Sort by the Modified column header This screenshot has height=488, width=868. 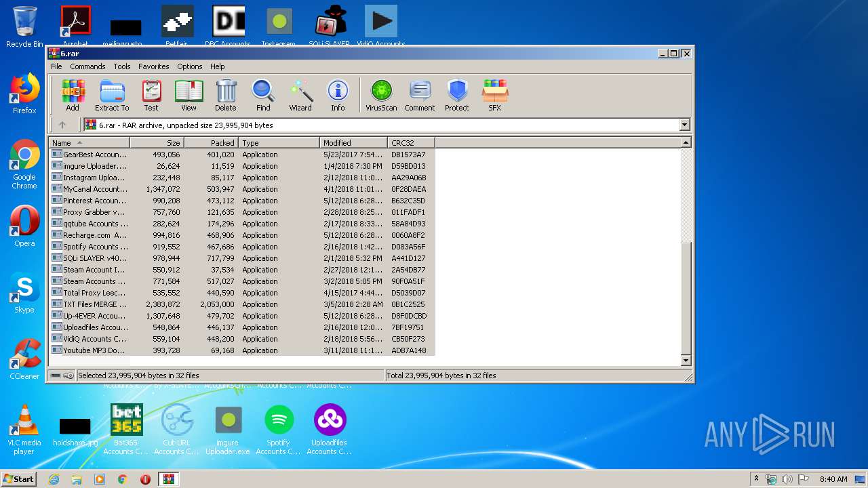point(353,143)
